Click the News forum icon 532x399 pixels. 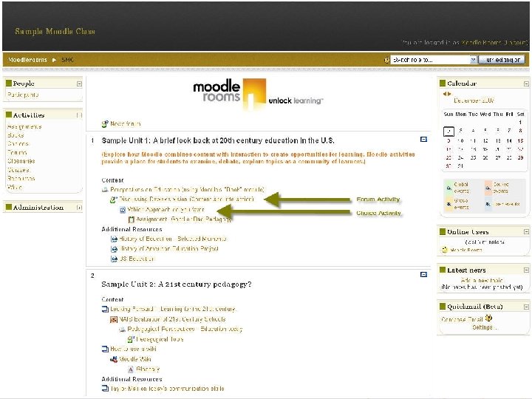[105, 124]
